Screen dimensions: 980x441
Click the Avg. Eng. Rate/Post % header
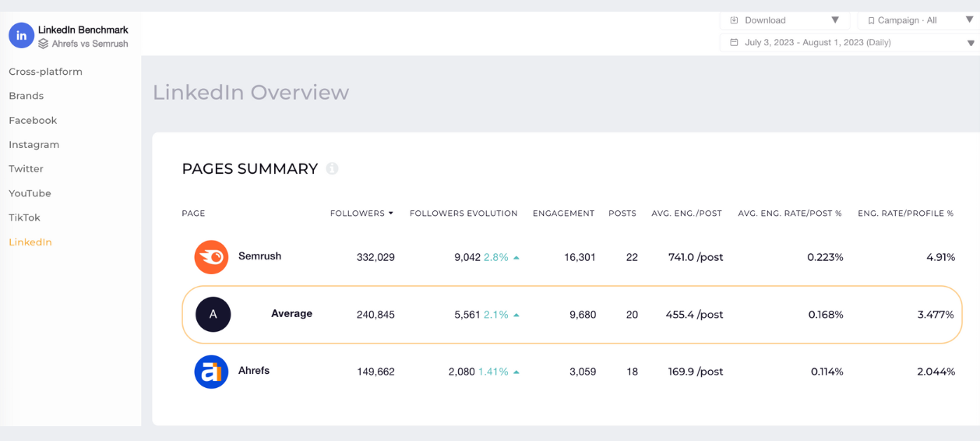pyautogui.click(x=790, y=213)
